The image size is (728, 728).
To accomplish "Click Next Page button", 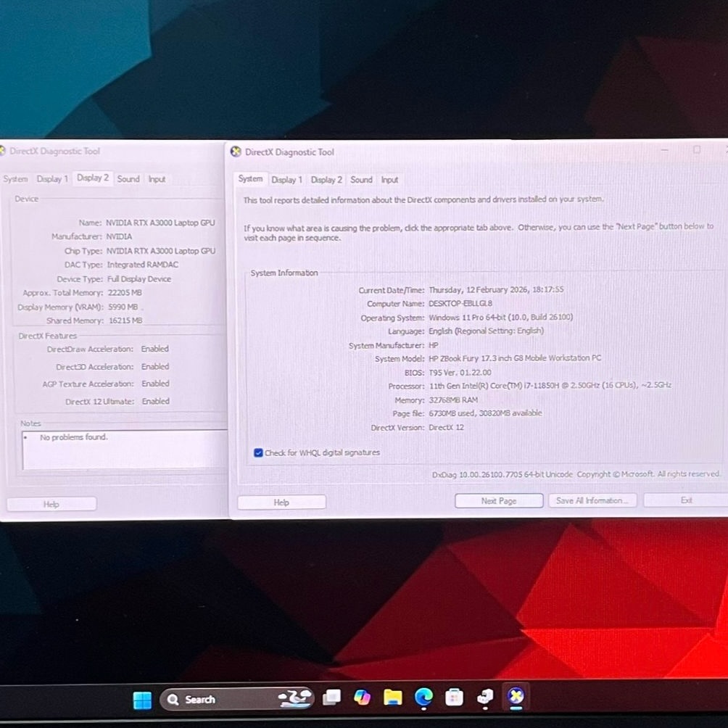I will 499,500.
